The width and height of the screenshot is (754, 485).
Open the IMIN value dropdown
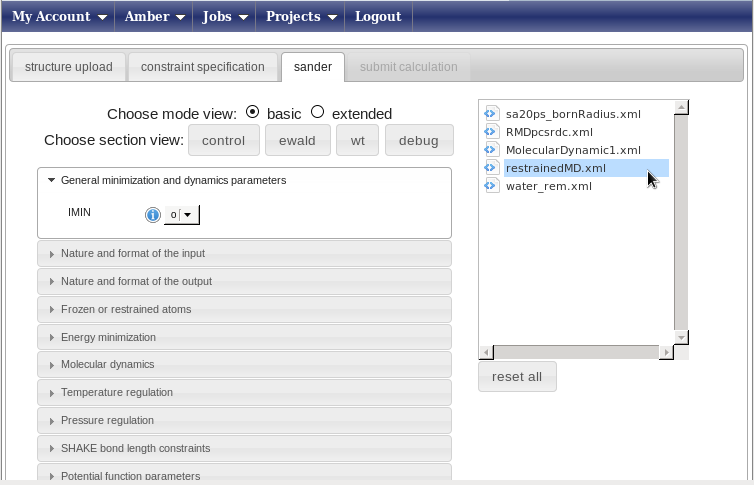(182, 214)
